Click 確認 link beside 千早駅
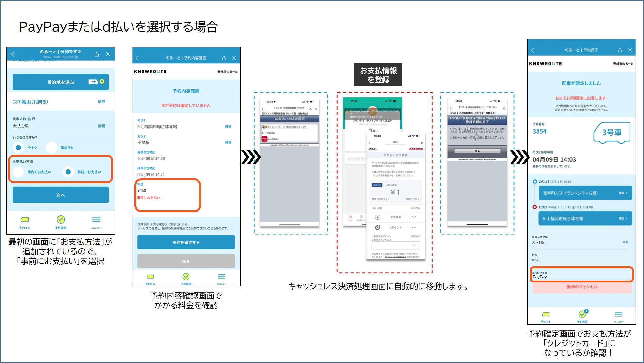The height and width of the screenshot is (363, 644). point(228,142)
